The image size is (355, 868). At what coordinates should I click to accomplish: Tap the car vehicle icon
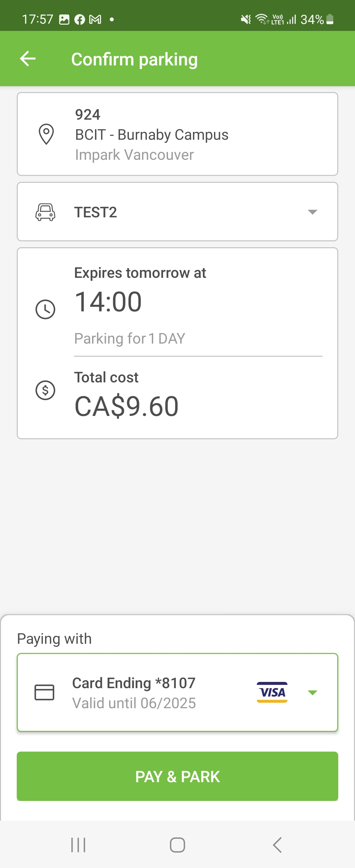point(45,212)
